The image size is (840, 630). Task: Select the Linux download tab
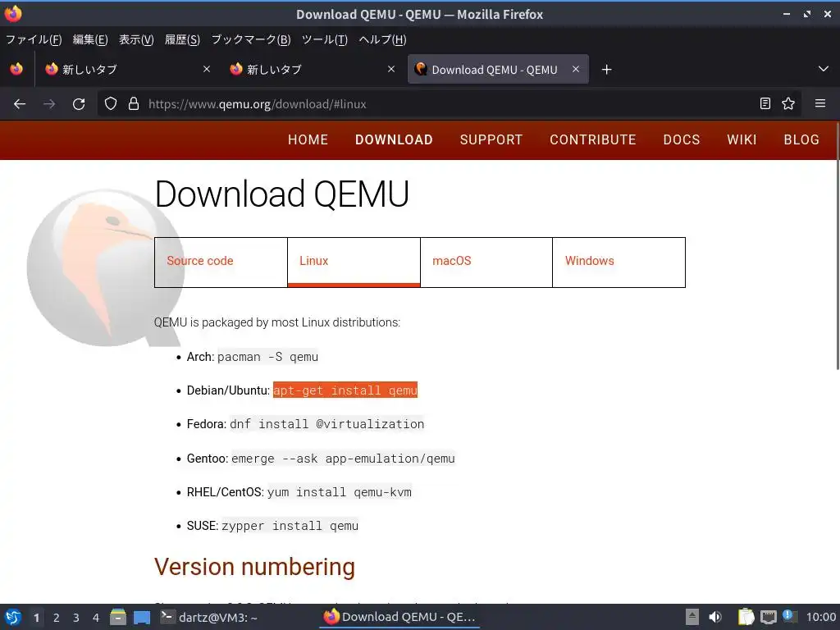coord(354,262)
